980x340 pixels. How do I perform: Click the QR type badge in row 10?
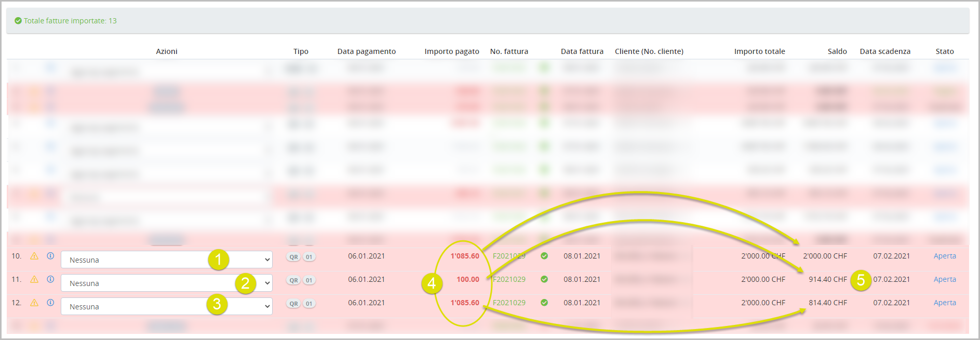pos(294,257)
